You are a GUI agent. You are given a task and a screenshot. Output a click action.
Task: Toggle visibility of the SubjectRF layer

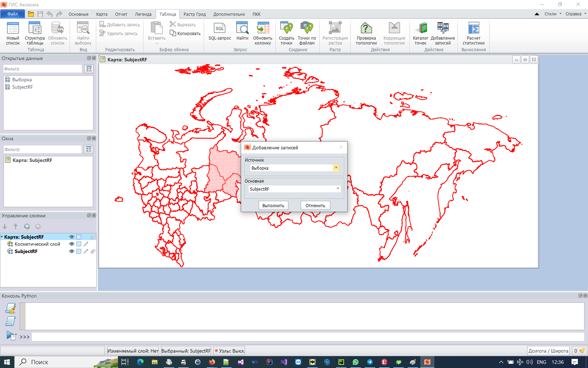click(71, 251)
